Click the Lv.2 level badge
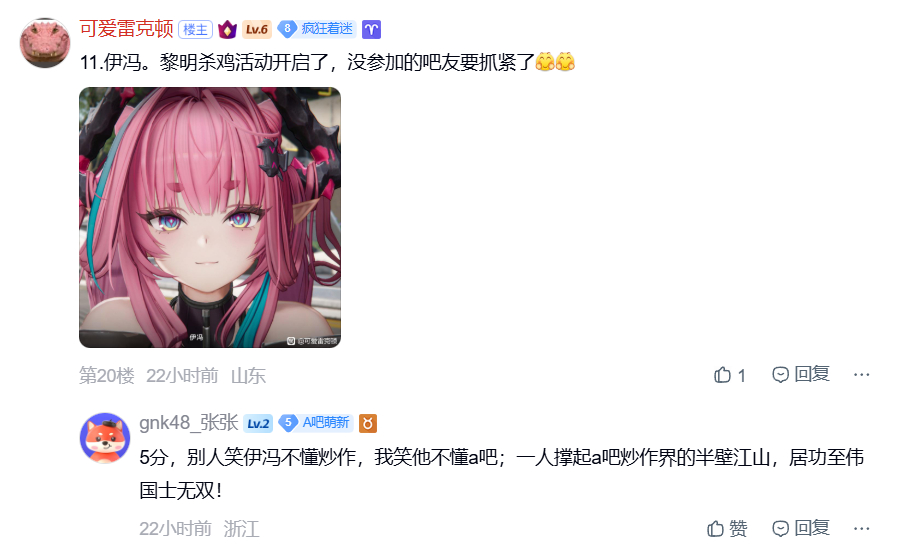Screen dimensions: 898x556 [x=258, y=423]
